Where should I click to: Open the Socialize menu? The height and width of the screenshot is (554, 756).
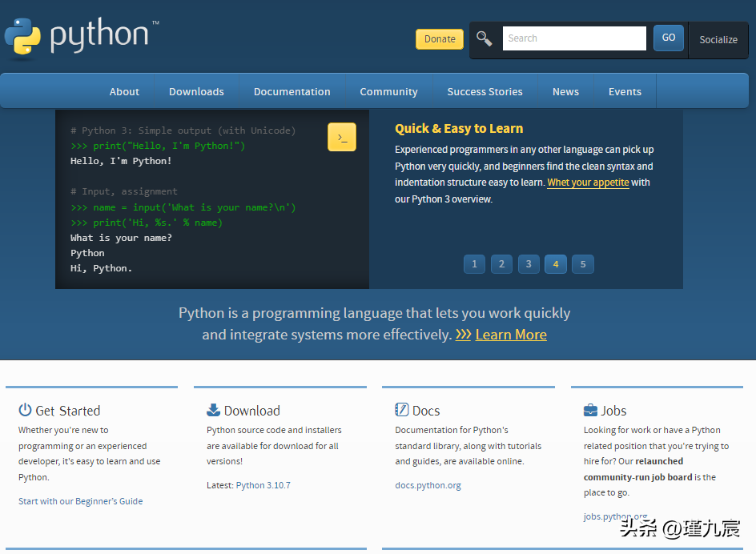coord(718,40)
